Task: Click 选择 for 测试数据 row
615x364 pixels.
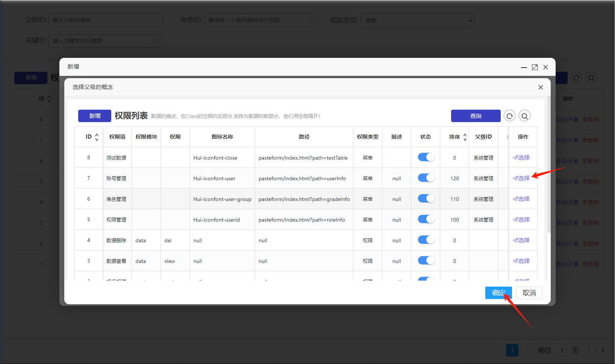Action: coord(521,158)
